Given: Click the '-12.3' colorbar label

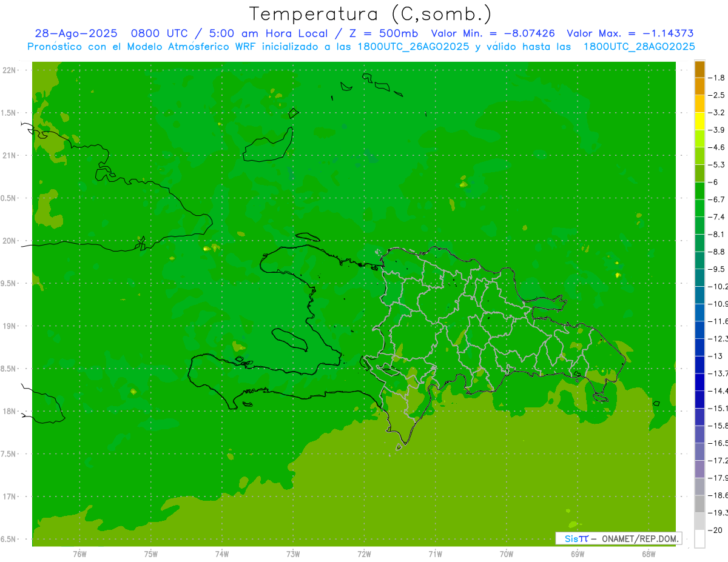Looking at the screenshot, I should pyautogui.click(x=718, y=339).
